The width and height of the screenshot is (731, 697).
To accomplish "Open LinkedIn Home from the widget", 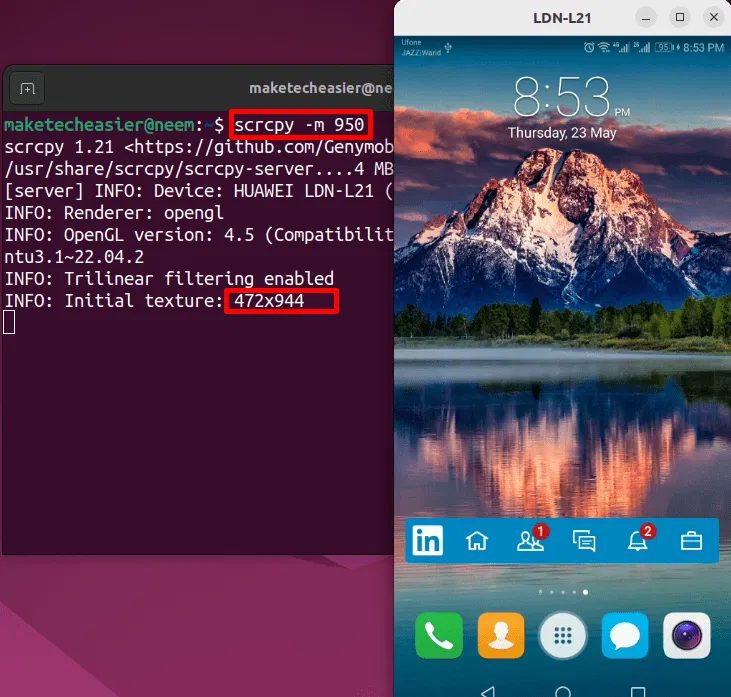I will [x=477, y=541].
